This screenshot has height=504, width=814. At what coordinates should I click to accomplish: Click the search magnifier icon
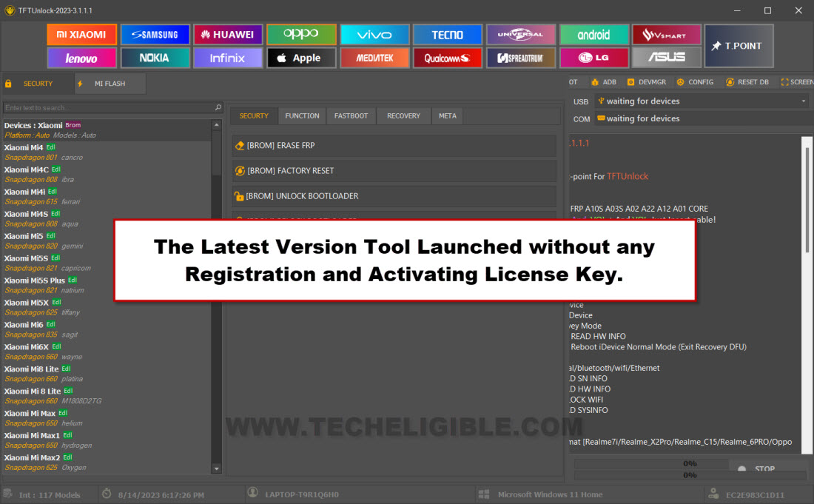[218, 107]
